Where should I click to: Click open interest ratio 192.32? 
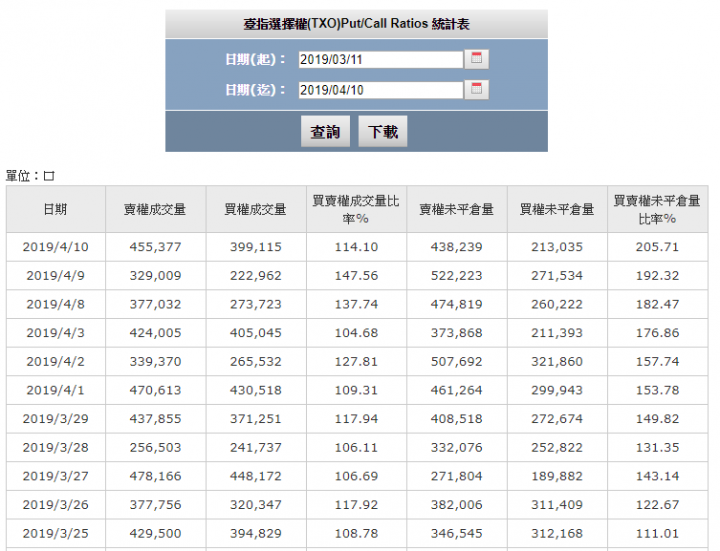658,276
